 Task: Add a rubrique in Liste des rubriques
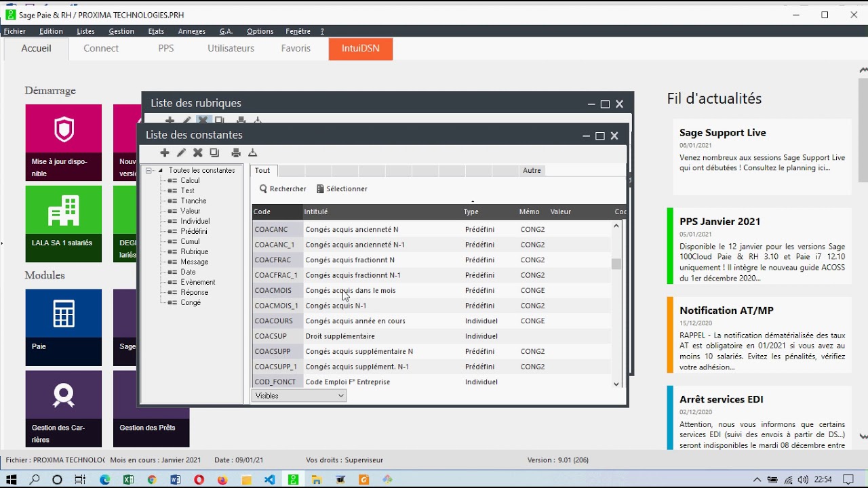point(170,120)
